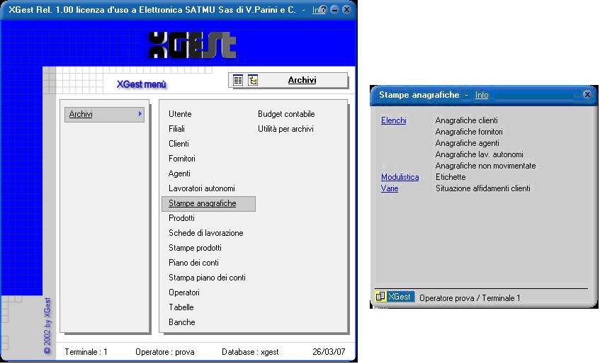The height and width of the screenshot is (364, 600).
Task: Select the highlighted Stampe anagrafiche entry
Action: point(208,203)
